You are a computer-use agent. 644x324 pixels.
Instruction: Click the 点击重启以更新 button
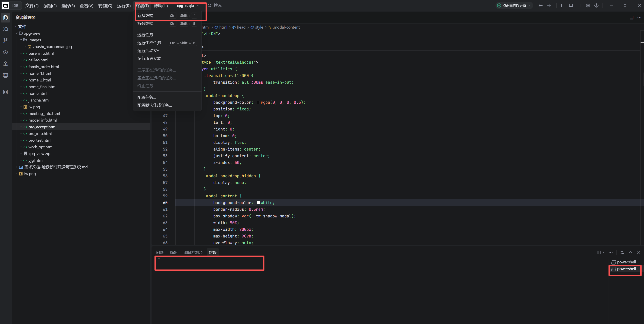pyautogui.click(x=514, y=5)
